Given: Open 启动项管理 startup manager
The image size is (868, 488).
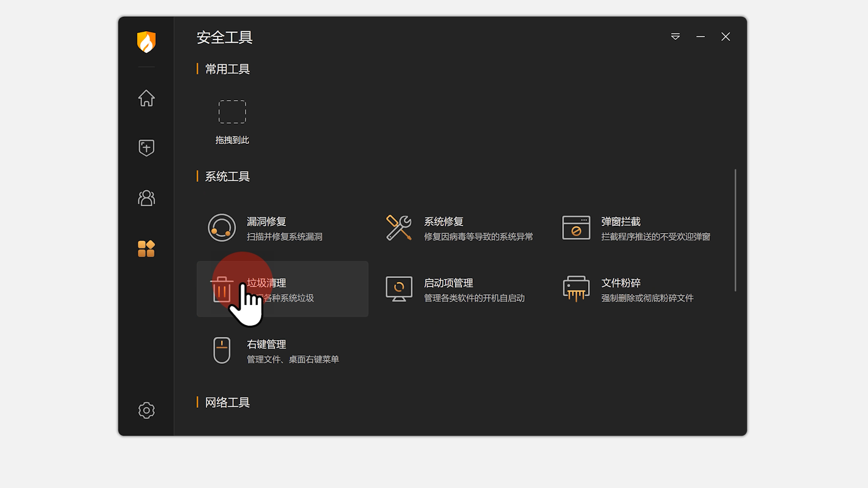Looking at the screenshot, I should point(448,289).
